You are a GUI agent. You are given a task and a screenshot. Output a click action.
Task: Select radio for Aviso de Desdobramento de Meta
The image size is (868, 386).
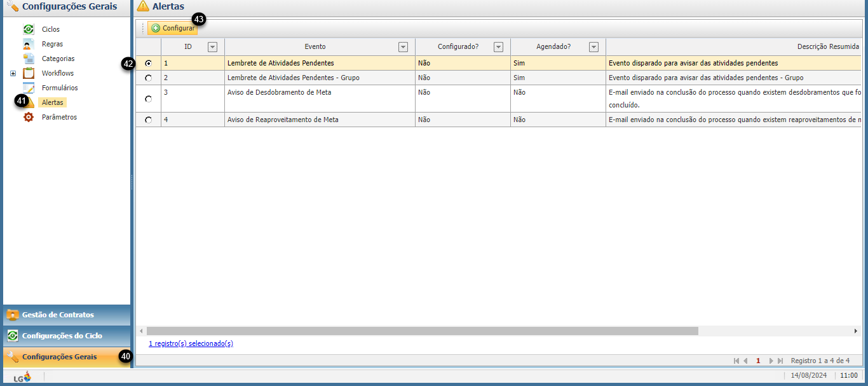149,99
